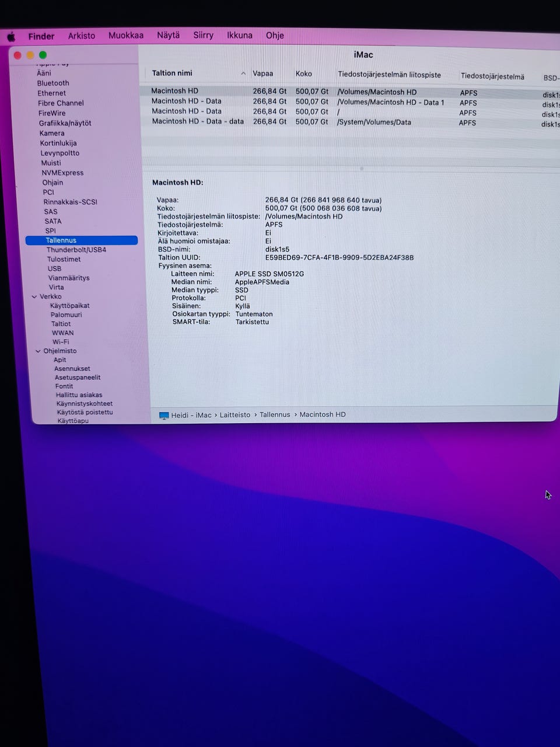This screenshot has width=560, height=747.
Task: Select NVMExpress in the sidebar
Action: click(62, 173)
